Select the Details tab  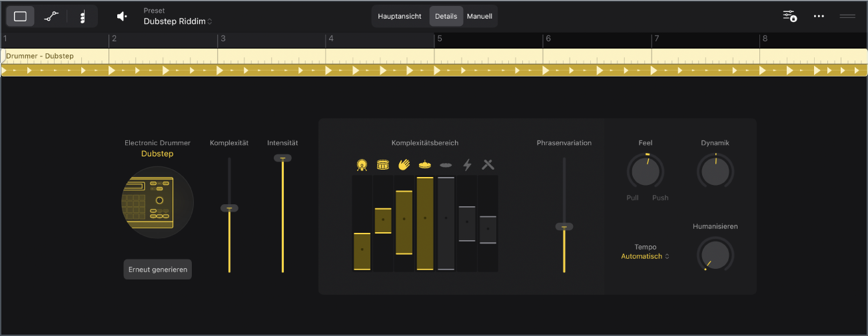446,16
